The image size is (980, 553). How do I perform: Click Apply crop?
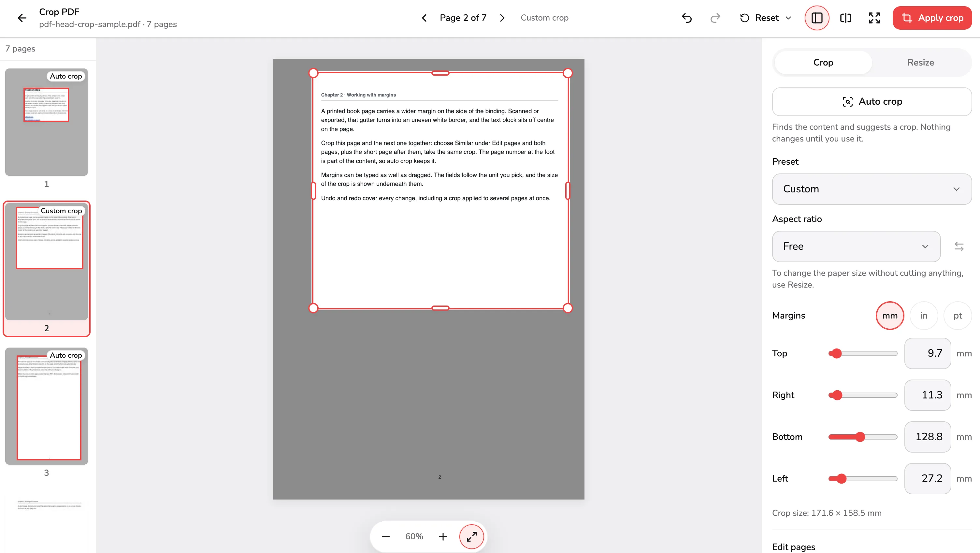(x=932, y=18)
